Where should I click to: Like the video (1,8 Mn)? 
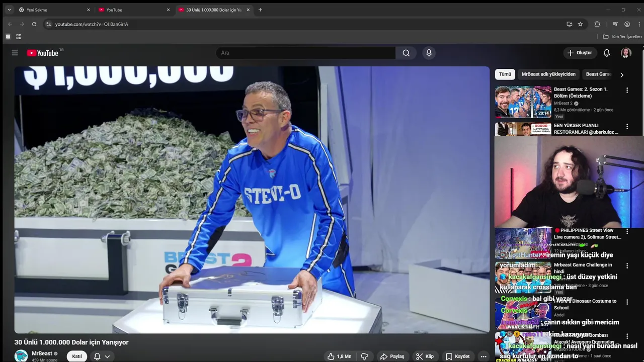(340, 356)
